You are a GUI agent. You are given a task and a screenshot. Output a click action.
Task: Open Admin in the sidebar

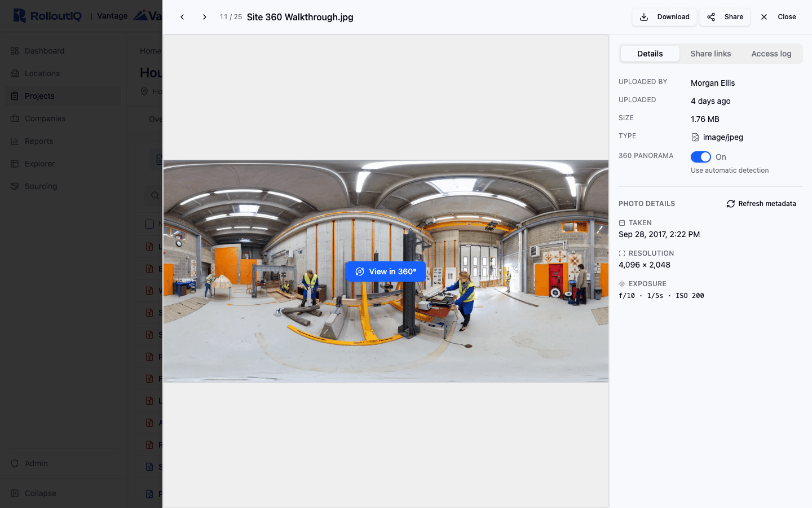pyautogui.click(x=63, y=463)
